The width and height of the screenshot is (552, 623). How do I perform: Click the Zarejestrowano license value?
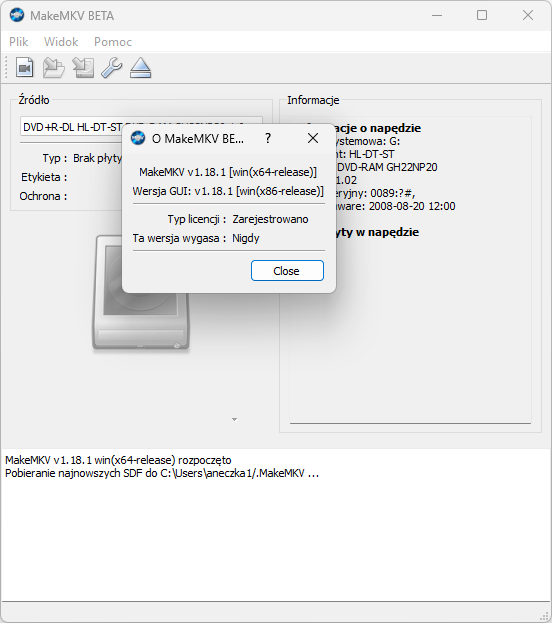[270, 219]
